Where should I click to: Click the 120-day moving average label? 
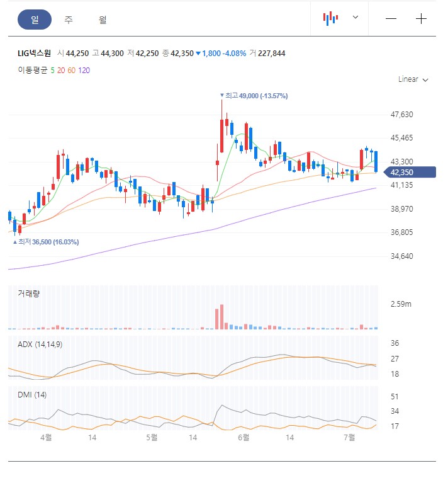84,71
